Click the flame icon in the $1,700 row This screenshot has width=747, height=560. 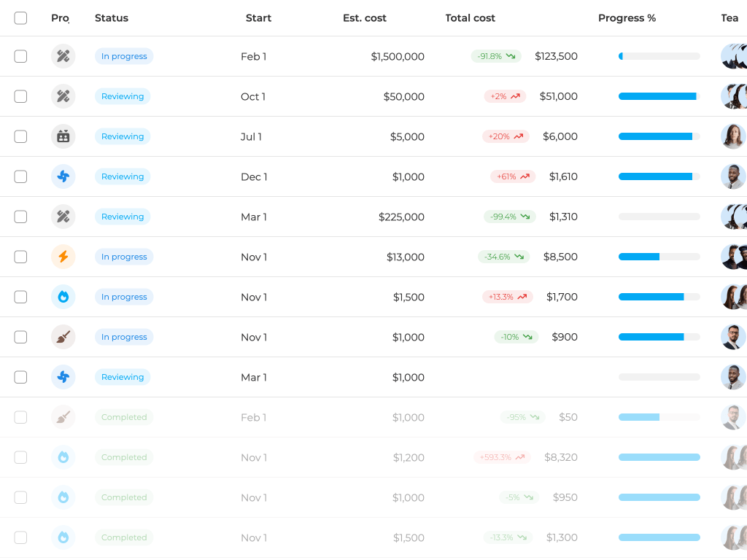pos(63,297)
